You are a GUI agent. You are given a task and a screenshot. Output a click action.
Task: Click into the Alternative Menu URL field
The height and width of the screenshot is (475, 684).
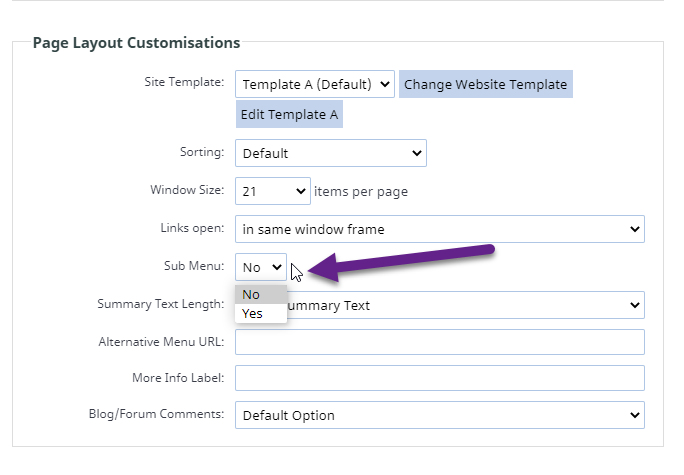click(439, 342)
